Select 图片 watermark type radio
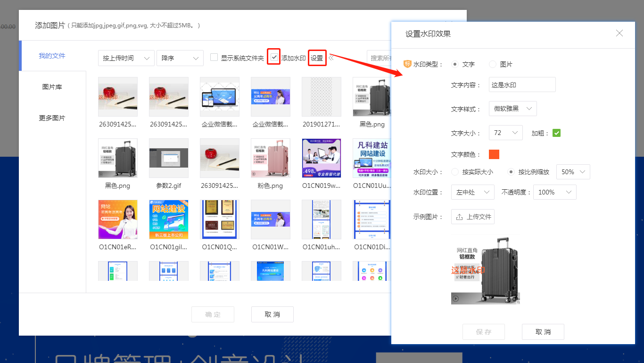 [x=492, y=64]
